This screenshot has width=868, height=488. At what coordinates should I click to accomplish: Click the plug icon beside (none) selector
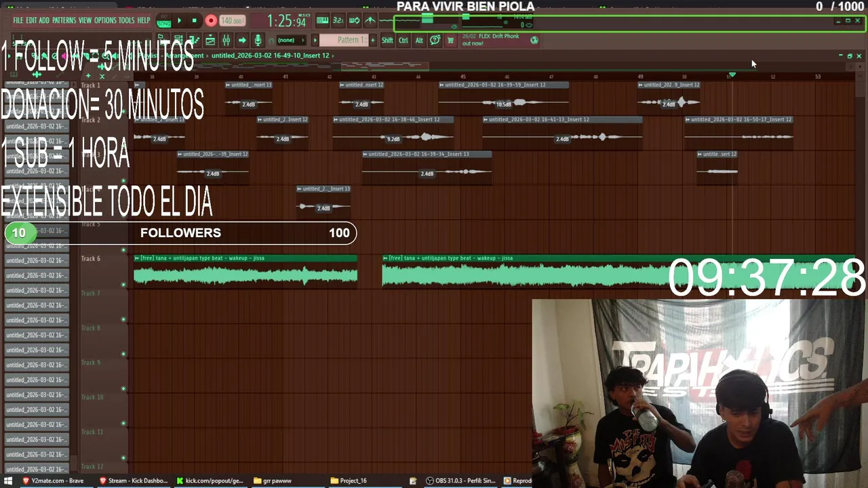271,40
